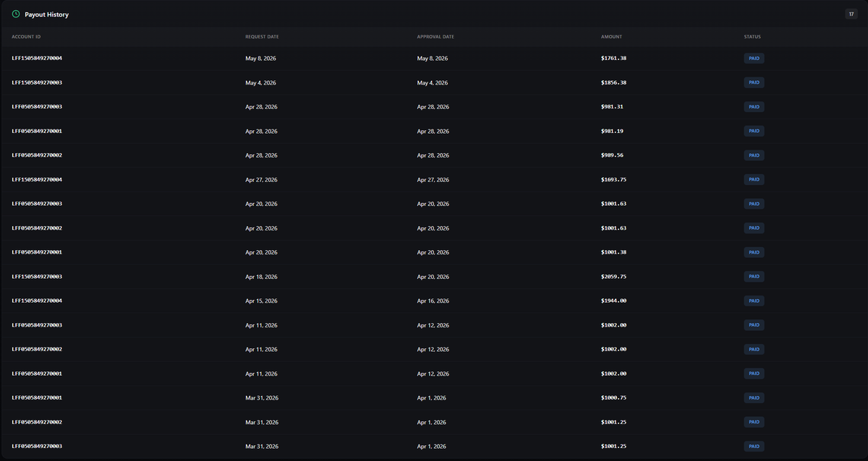This screenshot has width=868, height=461.
Task: Select the $981.19 amount cell
Action: pyautogui.click(x=612, y=132)
